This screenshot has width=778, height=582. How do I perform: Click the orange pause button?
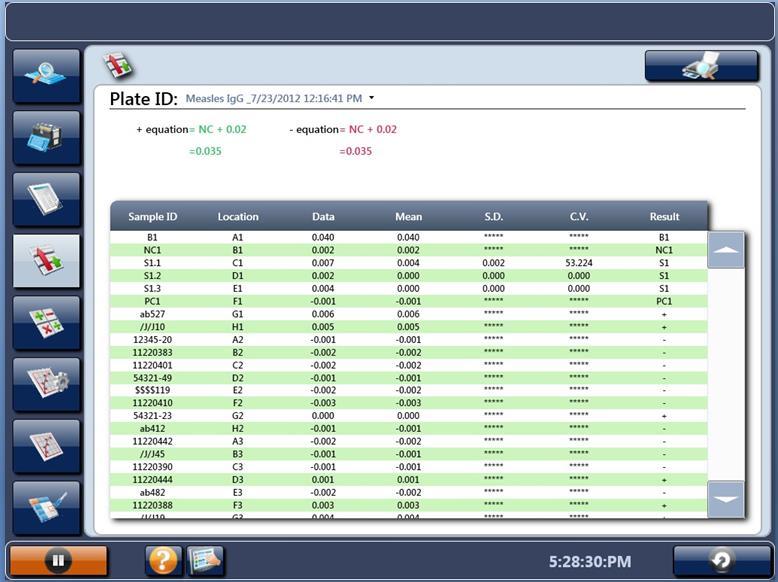(58, 561)
